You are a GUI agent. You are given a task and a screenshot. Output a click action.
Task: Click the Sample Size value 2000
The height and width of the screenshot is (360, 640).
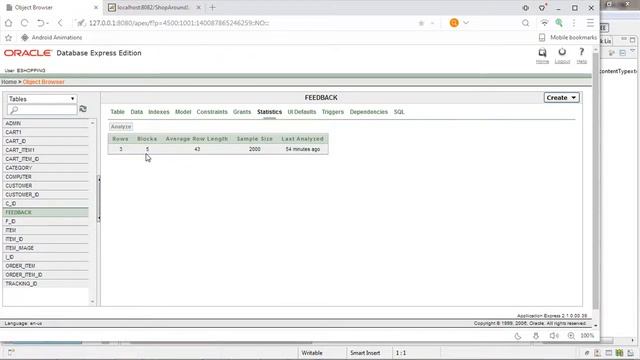(255, 149)
